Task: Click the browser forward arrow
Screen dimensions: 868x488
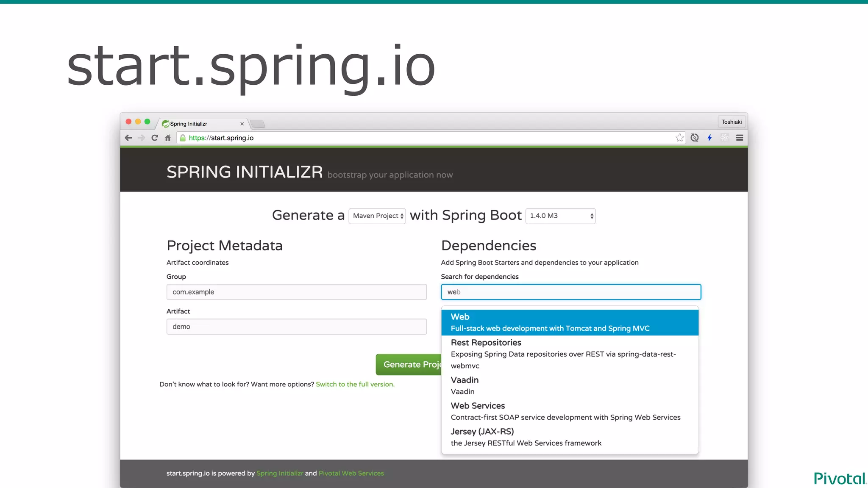Action: click(142, 138)
